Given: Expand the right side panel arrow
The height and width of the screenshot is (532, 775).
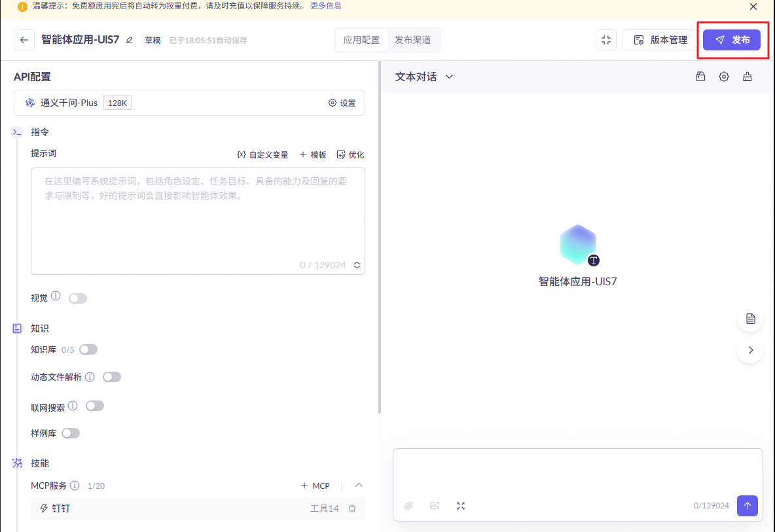Looking at the screenshot, I should point(750,350).
